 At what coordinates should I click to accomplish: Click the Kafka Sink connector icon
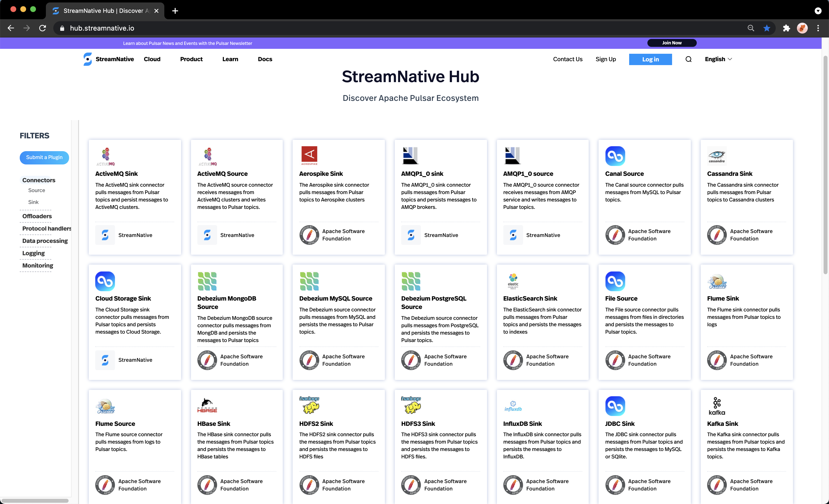coord(717,405)
